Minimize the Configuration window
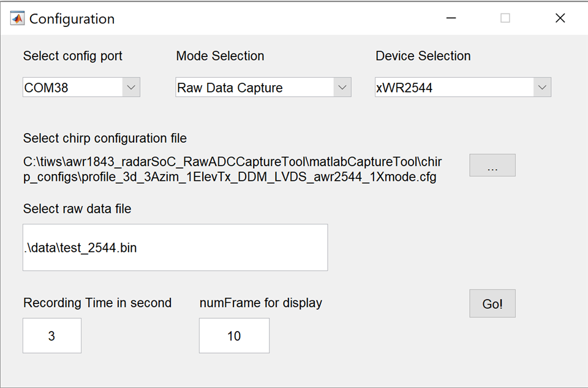The image size is (588, 388). [x=451, y=18]
